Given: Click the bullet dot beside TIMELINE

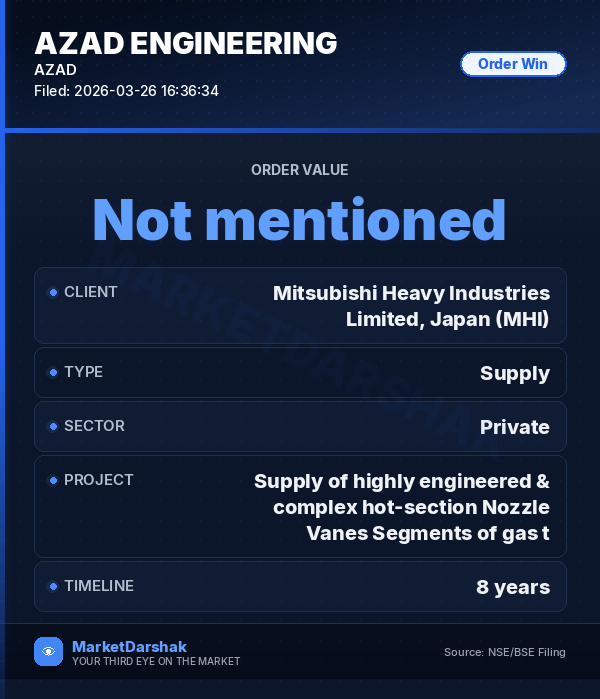Looking at the screenshot, I should click(x=53, y=586).
